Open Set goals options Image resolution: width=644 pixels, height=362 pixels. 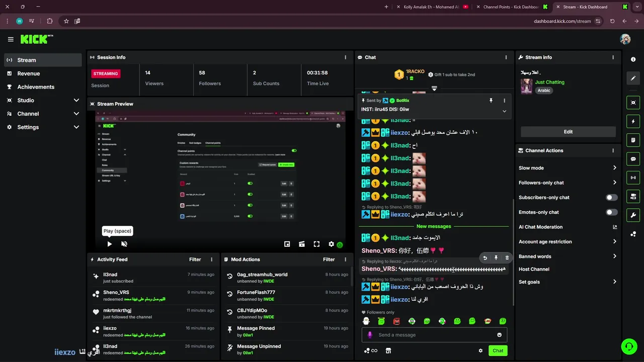568,282
